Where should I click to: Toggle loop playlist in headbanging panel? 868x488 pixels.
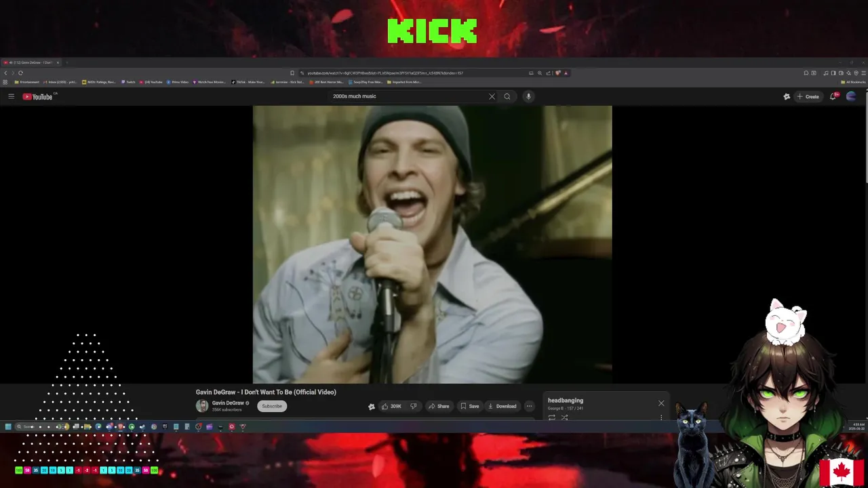tap(552, 418)
